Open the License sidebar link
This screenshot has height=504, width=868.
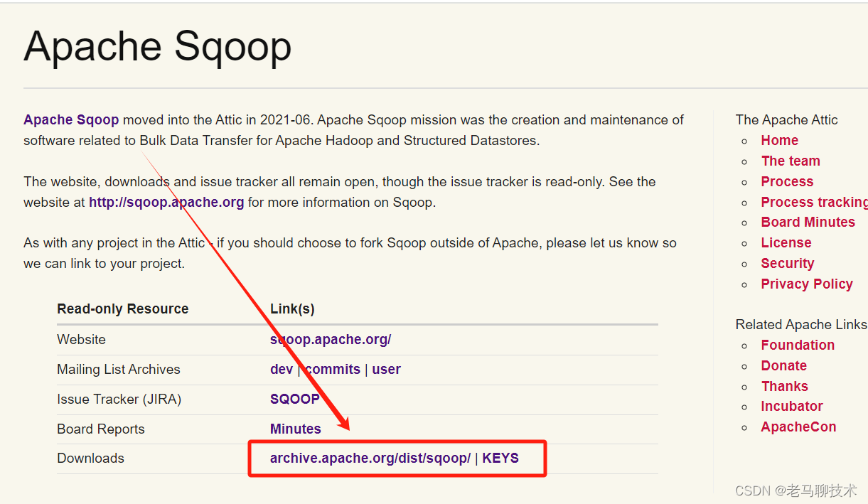[x=786, y=242]
